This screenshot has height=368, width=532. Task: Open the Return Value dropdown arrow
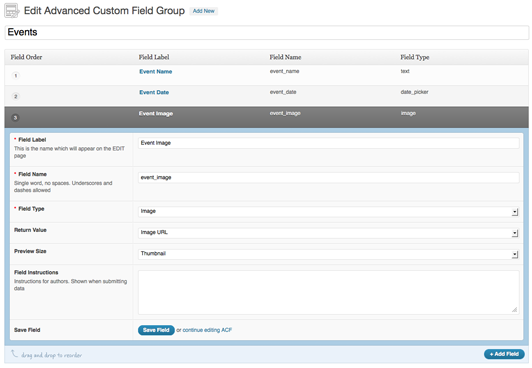515,233
